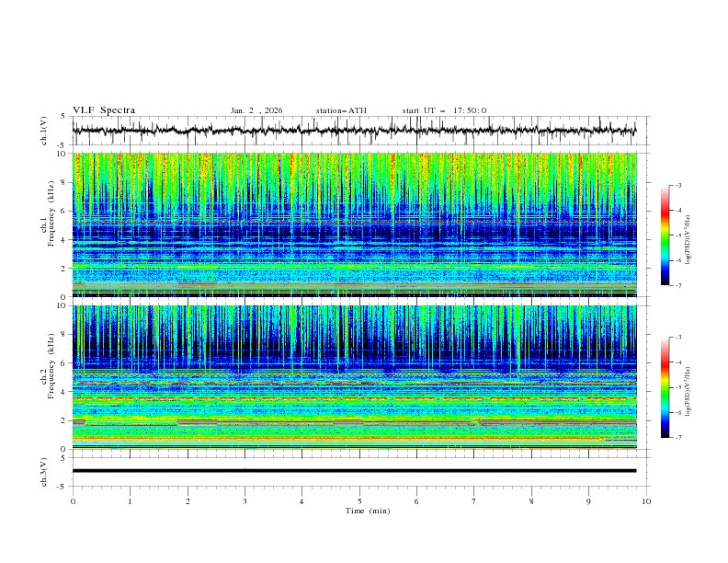Click the ch.2 PSD color scale bar

[665, 387]
